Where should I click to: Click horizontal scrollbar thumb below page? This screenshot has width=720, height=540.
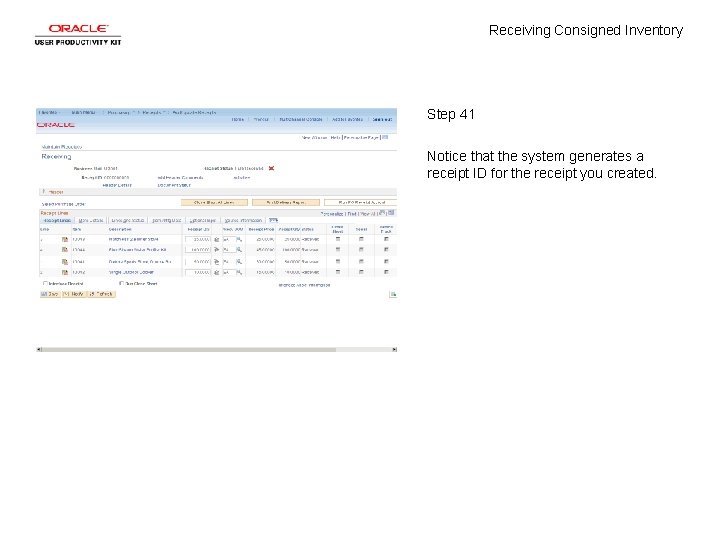point(189,349)
